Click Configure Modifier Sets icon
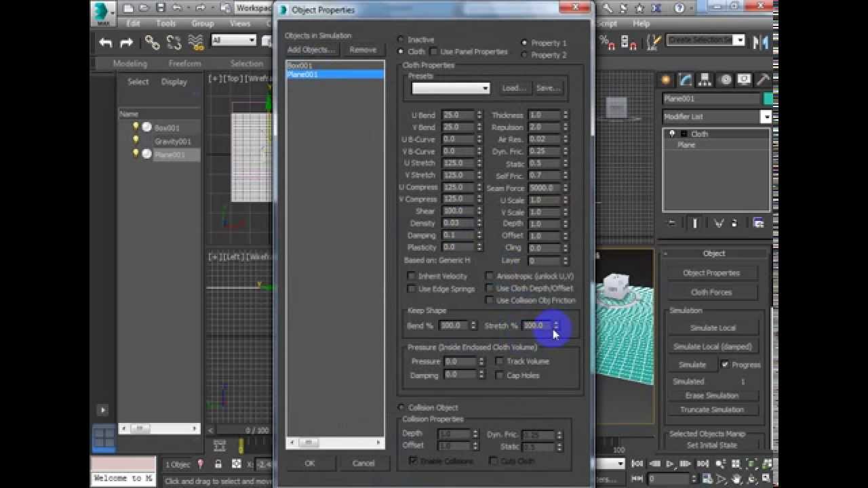 click(x=758, y=223)
